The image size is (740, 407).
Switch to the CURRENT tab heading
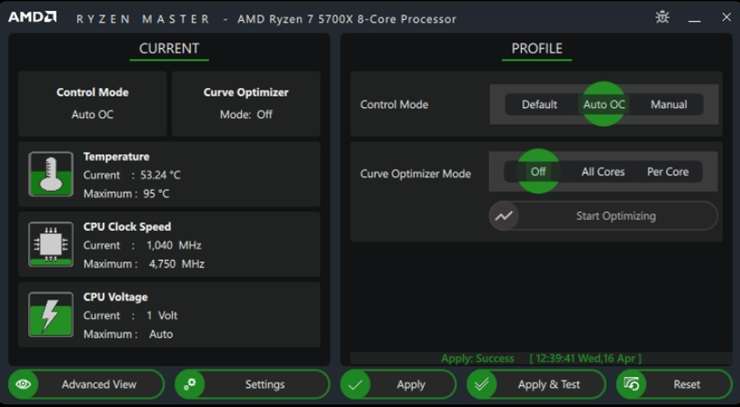point(169,49)
